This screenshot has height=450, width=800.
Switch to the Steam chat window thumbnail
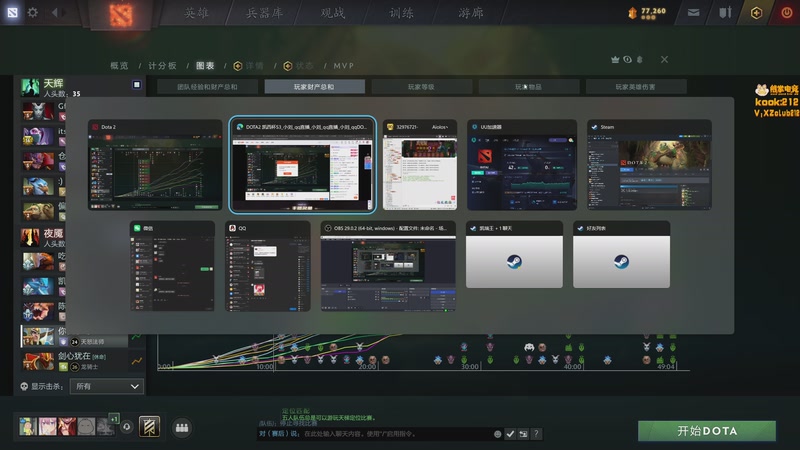(x=514, y=254)
